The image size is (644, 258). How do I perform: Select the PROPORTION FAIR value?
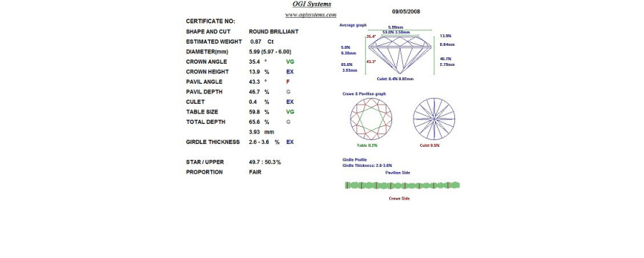tap(255, 172)
